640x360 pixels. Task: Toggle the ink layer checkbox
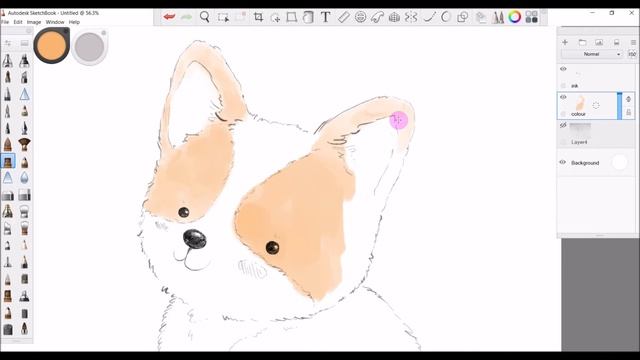tap(563, 86)
